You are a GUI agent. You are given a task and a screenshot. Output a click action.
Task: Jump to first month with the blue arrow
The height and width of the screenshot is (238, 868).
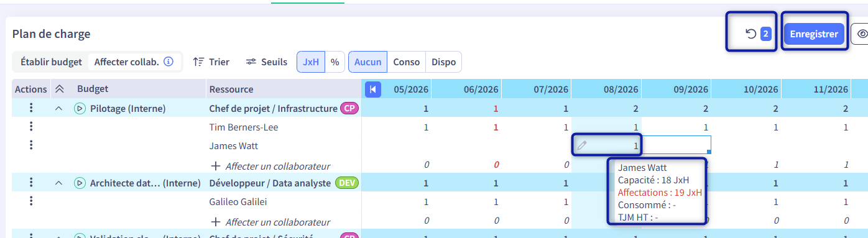click(x=372, y=89)
